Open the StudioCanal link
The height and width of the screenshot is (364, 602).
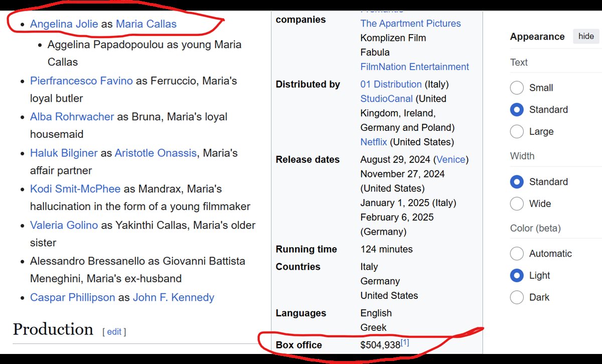point(386,99)
